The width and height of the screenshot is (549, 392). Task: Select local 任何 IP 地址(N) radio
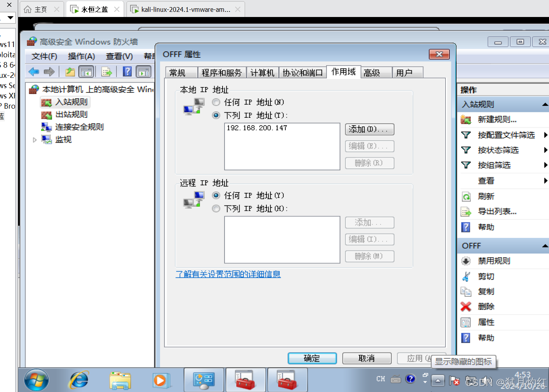[x=216, y=102]
